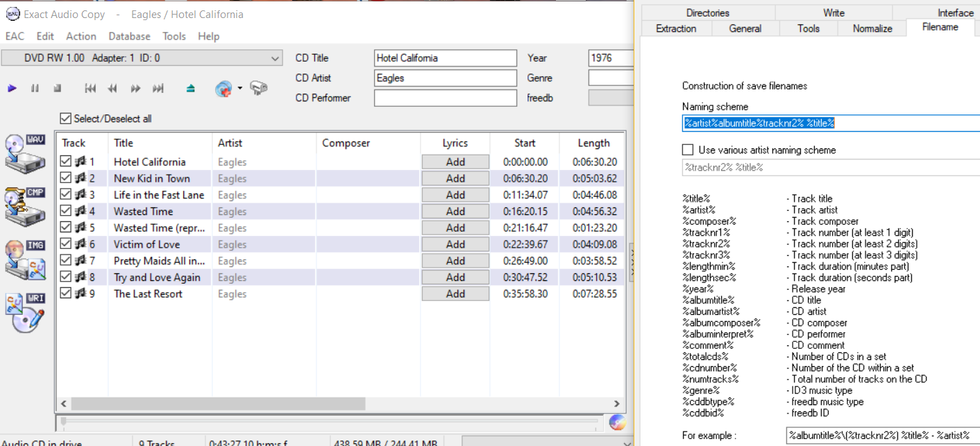Expand the metadata provider dropdown arrow
The width and height of the screenshot is (980, 446).
[239, 89]
